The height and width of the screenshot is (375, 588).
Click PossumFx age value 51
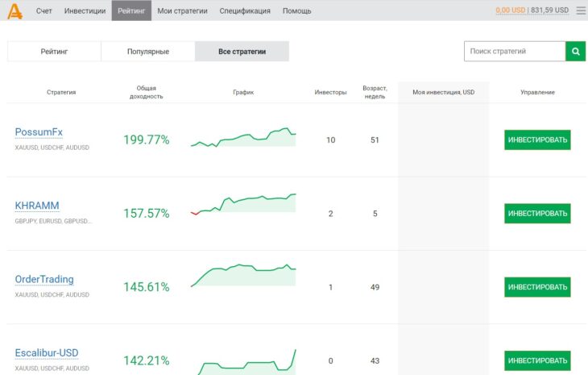375,140
